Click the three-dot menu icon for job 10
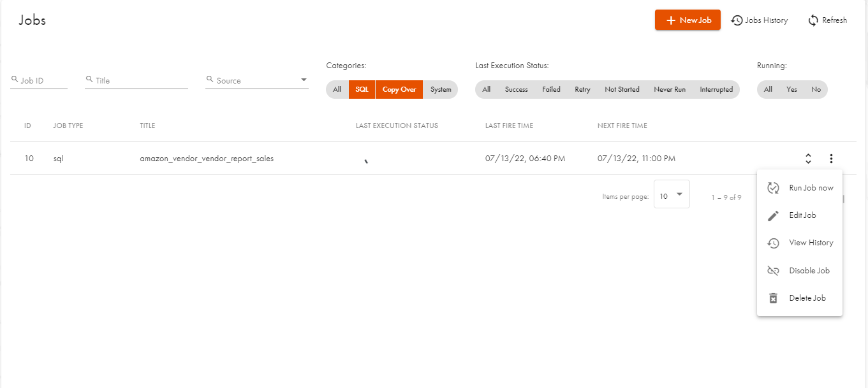The width and height of the screenshot is (868, 388). click(x=831, y=159)
